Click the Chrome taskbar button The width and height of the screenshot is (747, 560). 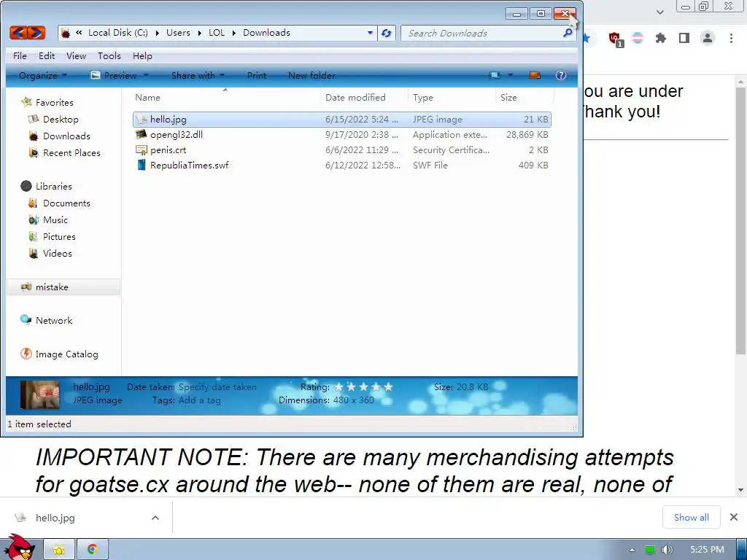[x=93, y=550]
